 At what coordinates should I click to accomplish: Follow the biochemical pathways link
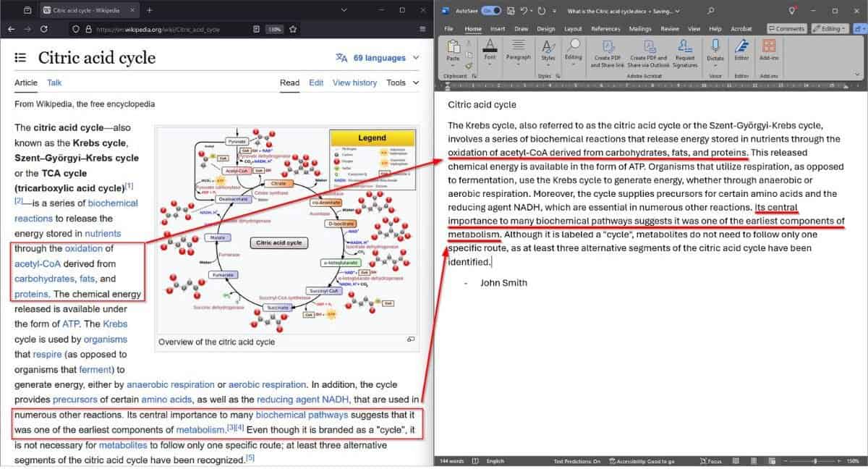click(x=302, y=415)
